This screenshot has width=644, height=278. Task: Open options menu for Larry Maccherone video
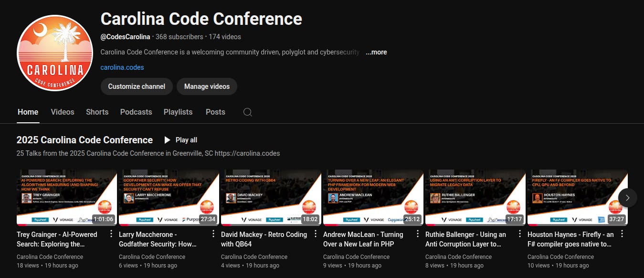[213, 234]
